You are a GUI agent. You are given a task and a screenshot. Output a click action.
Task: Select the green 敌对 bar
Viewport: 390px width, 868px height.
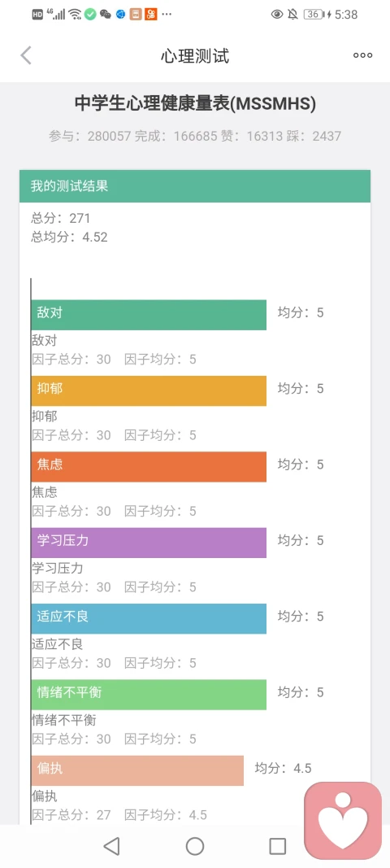(x=149, y=315)
